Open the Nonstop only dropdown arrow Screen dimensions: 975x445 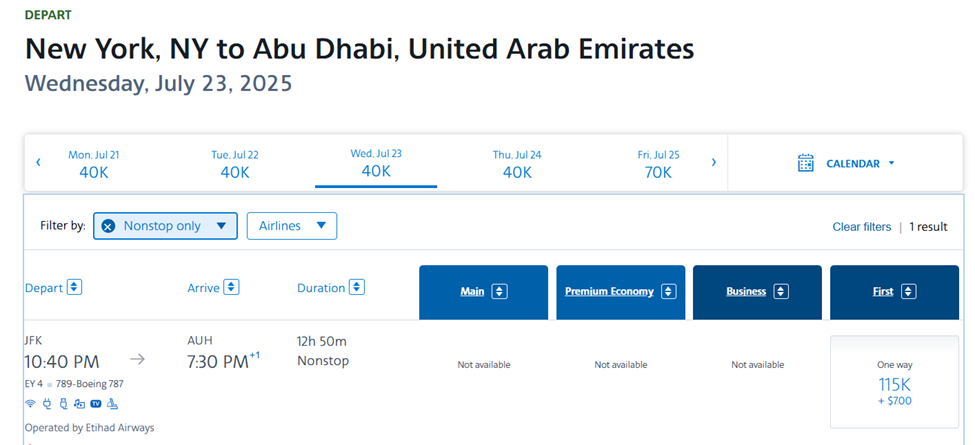click(x=221, y=226)
